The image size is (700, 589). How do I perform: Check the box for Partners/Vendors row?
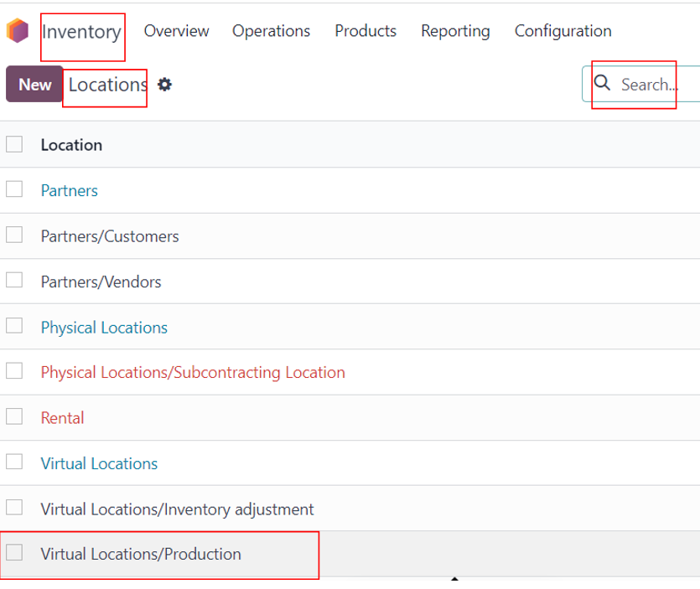click(14, 280)
